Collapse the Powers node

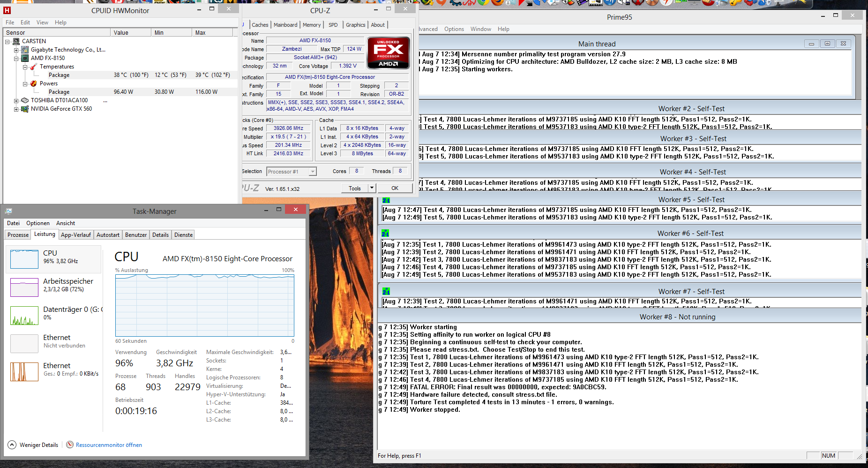tap(25, 83)
